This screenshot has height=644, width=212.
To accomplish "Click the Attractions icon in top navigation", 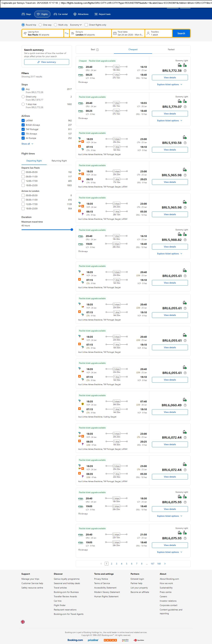I will (75, 14).
